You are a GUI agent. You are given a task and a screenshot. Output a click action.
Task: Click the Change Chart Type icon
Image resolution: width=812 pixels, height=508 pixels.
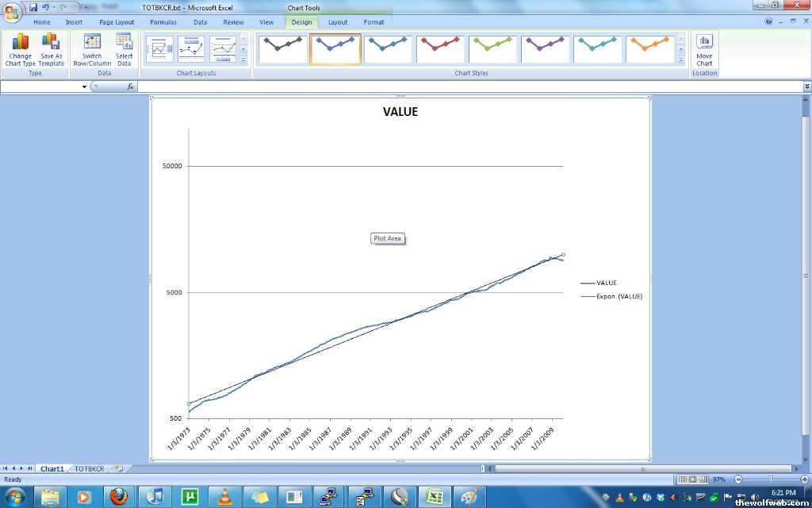(20, 49)
